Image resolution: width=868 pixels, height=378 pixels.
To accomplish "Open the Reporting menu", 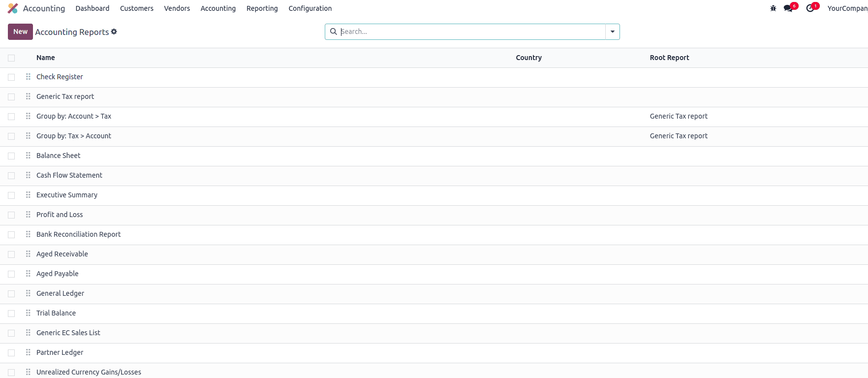I will (x=262, y=8).
